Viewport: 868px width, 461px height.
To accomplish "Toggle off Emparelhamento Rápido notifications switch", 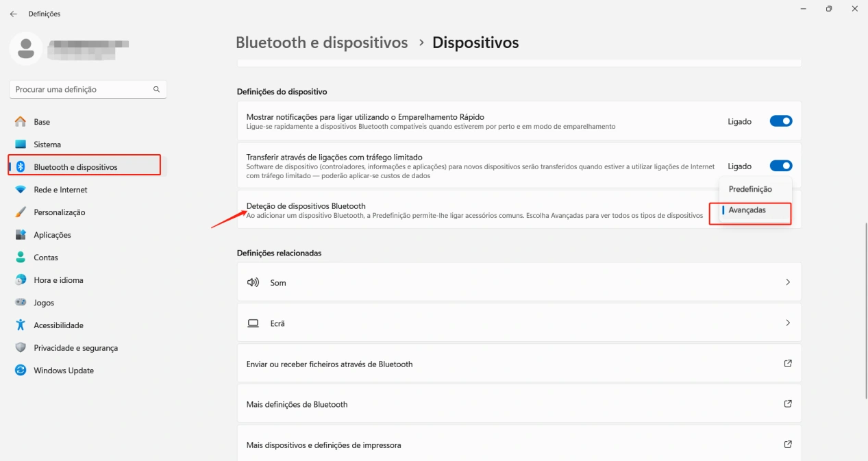I will (780, 121).
